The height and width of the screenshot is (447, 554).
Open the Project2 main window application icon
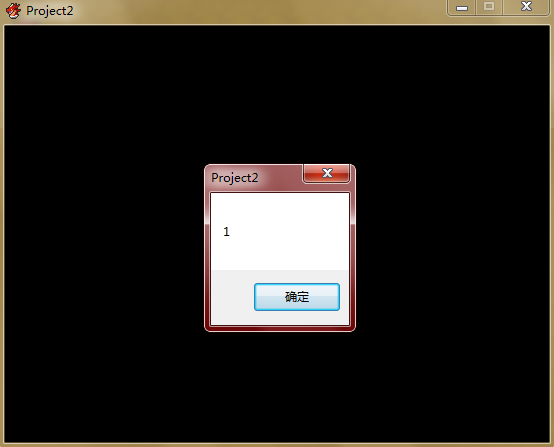click(13, 11)
